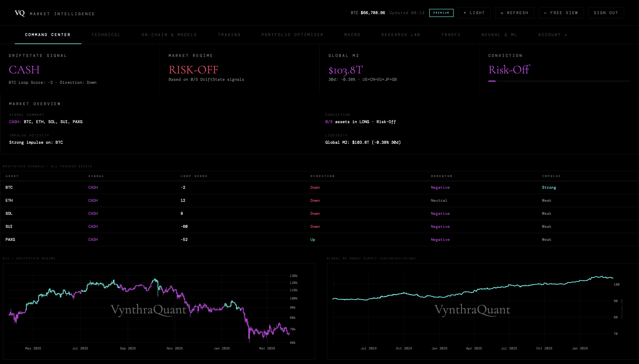Image resolution: width=639 pixels, height=364 pixels.
Task: Open the Research Lab tab
Action: [401, 35]
